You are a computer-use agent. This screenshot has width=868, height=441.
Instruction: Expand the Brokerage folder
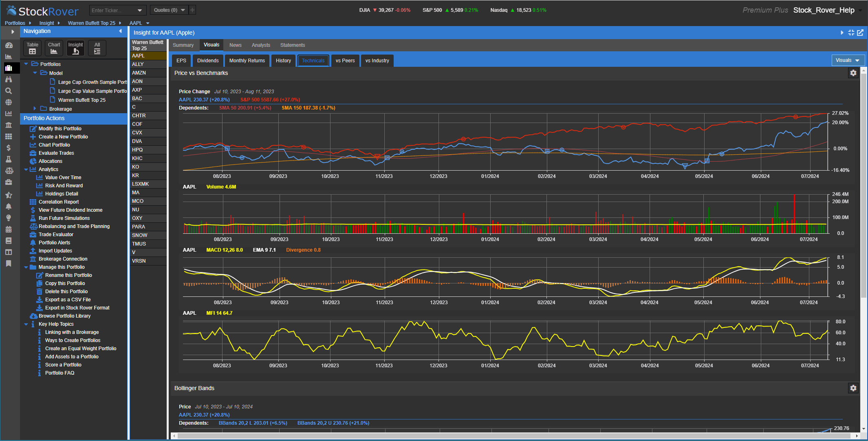(35, 109)
